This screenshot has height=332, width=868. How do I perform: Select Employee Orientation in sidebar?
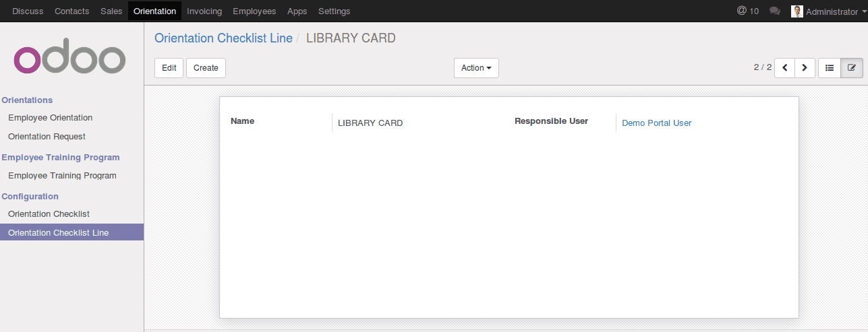[x=51, y=118]
